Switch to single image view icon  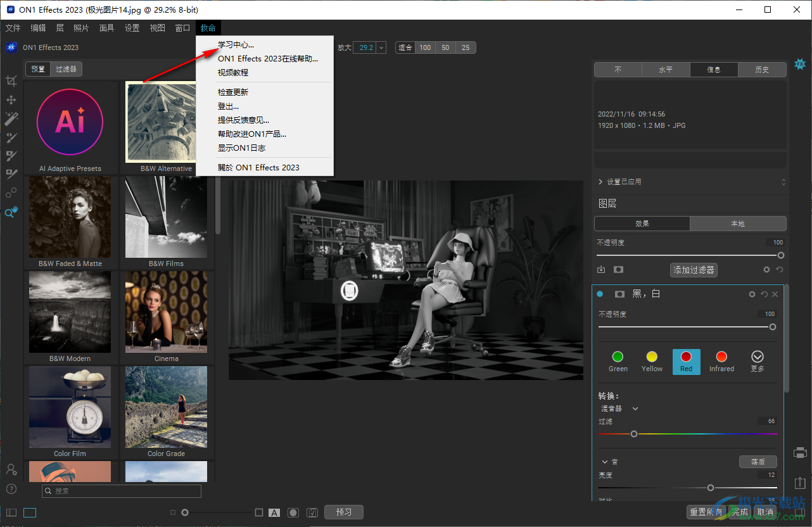30,512
